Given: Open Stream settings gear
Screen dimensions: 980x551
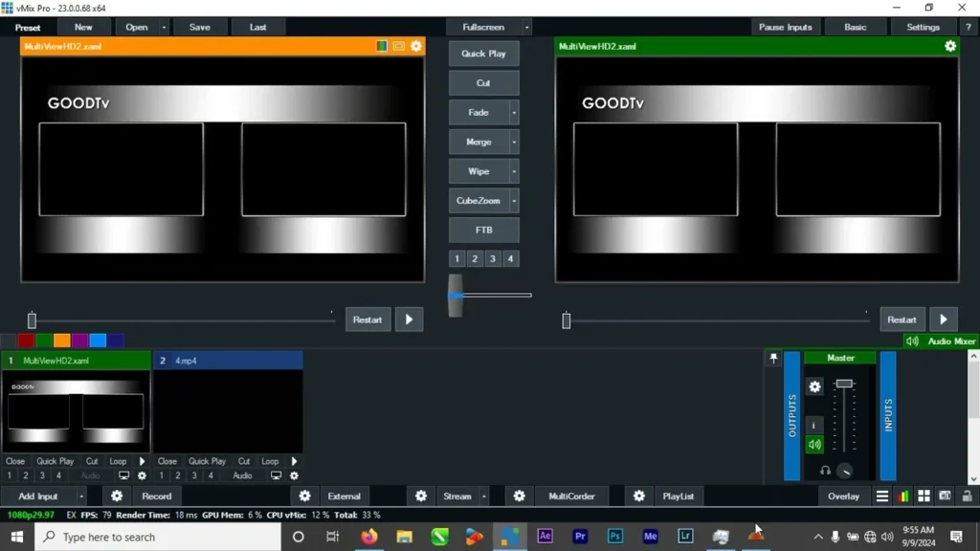Looking at the screenshot, I should [421, 496].
